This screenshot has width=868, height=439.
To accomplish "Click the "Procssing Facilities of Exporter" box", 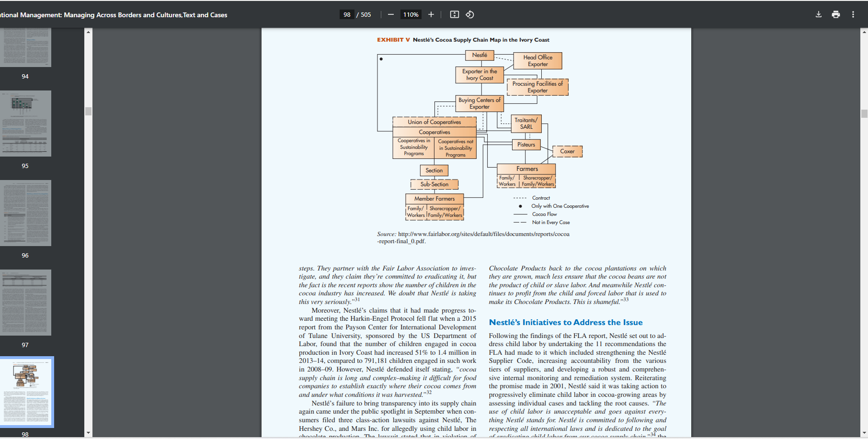I will click(x=537, y=87).
